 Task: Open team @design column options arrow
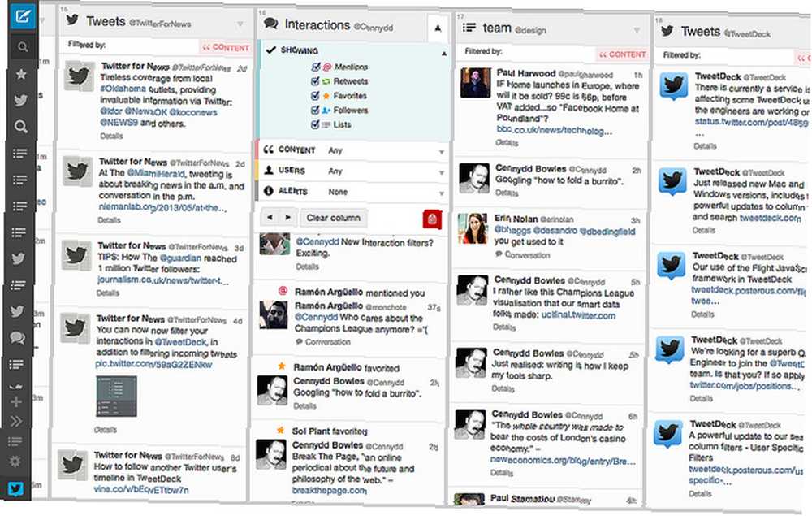click(637, 31)
